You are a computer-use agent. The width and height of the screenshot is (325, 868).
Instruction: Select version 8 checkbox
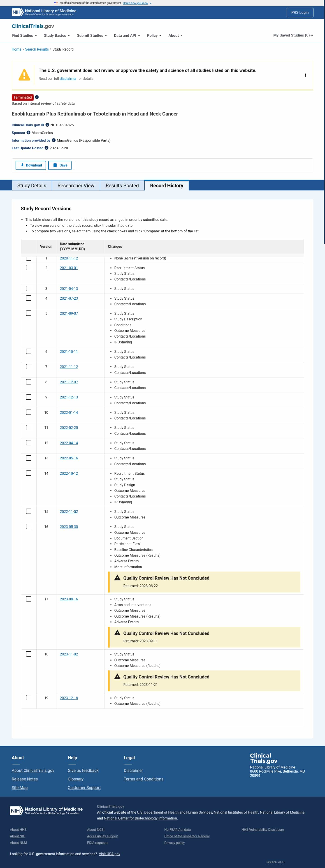coord(29,382)
